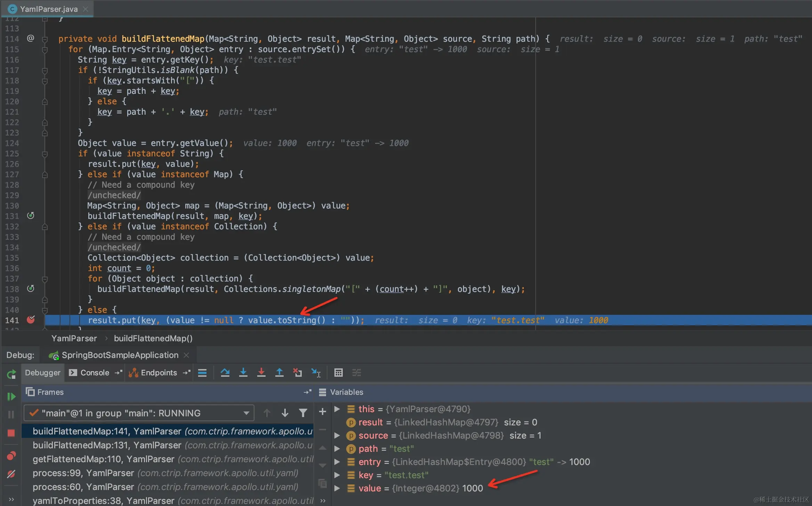This screenshot has height=506, width=812.
Task: Click the Step Over debugger icon
Action: pos(225,373)
